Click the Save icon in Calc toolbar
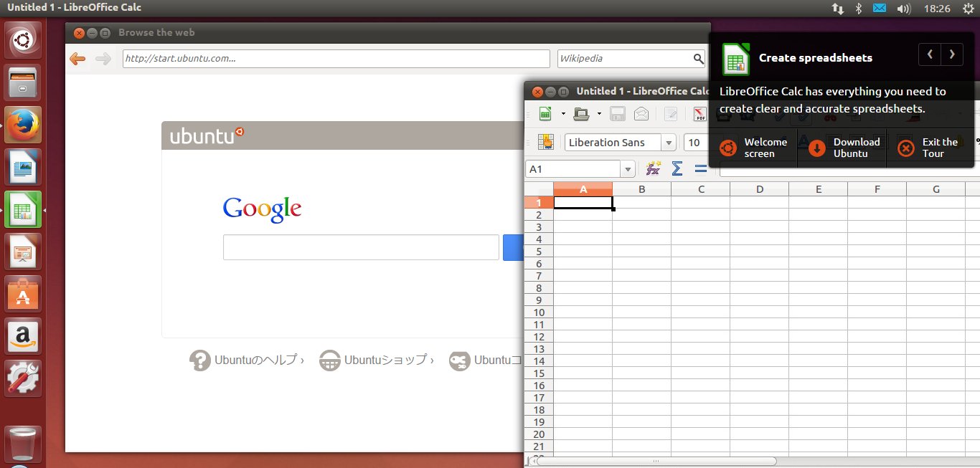Image resolution: width=980 pixels, height=468 pixels. [x=617, y=113]
